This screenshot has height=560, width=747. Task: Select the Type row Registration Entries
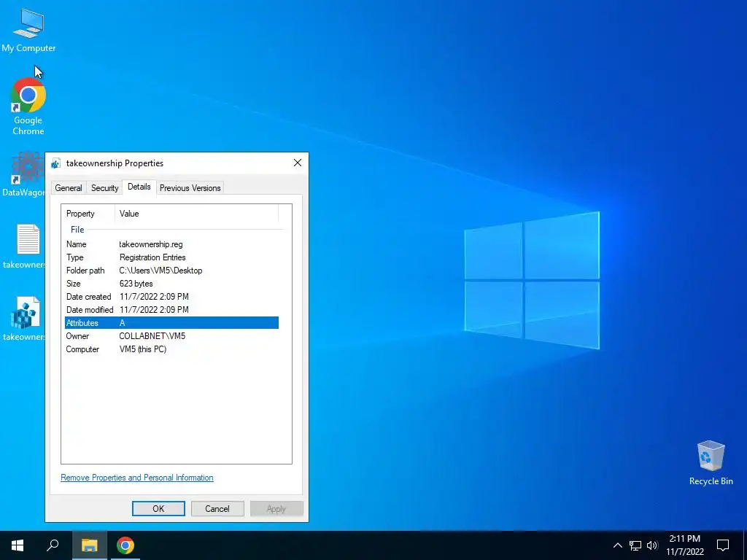tap(171, 257)
